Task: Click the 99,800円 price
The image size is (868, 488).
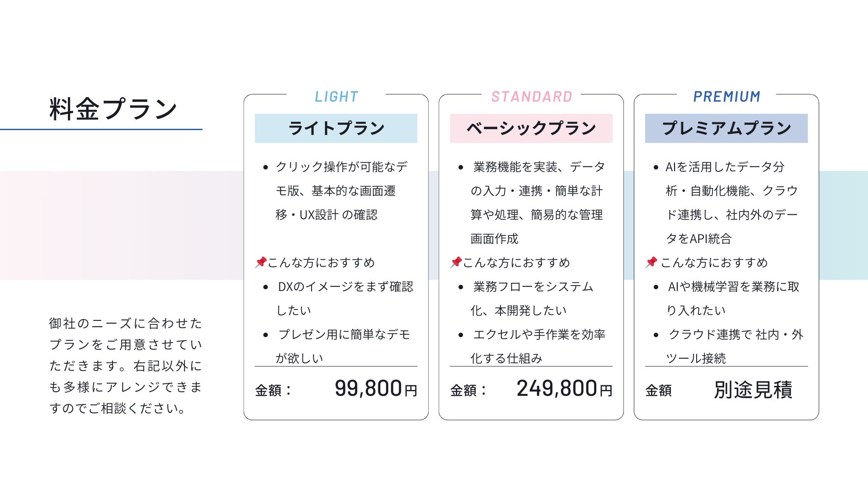Action: (375, 389)
